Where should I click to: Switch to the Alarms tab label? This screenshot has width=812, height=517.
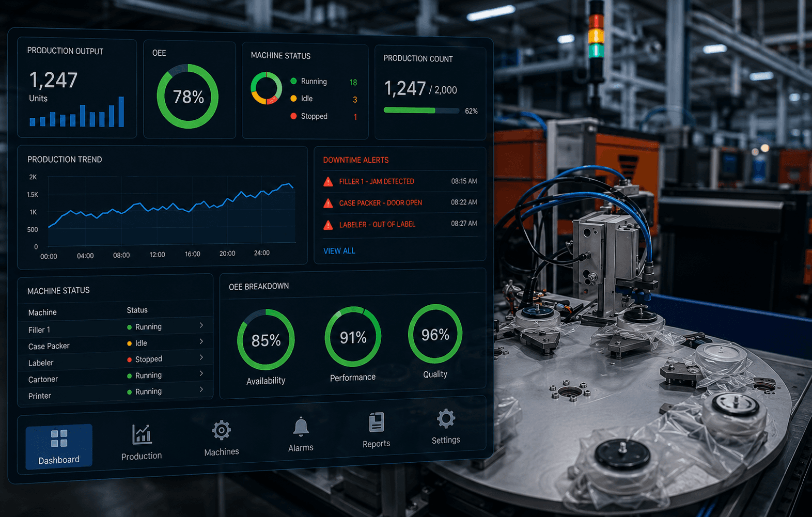coord(301,448)
